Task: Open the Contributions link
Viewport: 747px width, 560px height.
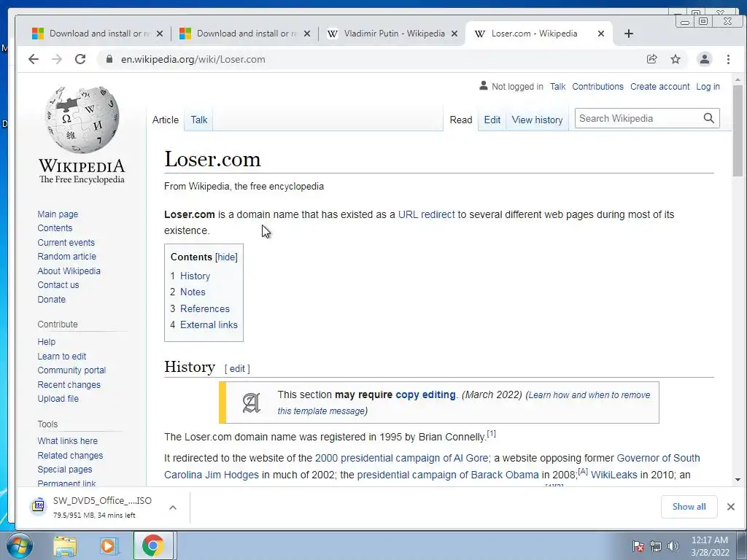Action: (x=597, y=87)
